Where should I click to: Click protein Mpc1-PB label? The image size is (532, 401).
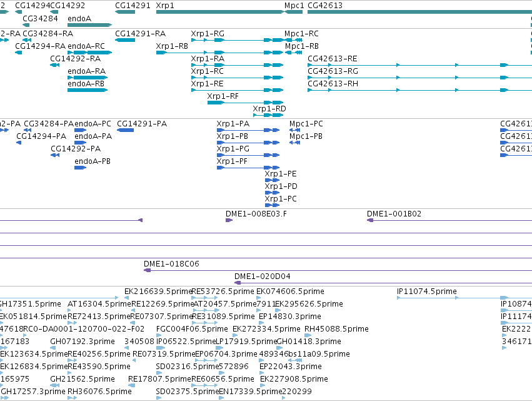point(306,136)
